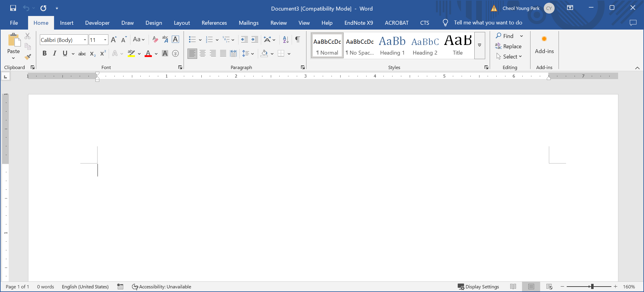Apply the Heading 1 style
The image size is (644, 292).
coord(392,45)
